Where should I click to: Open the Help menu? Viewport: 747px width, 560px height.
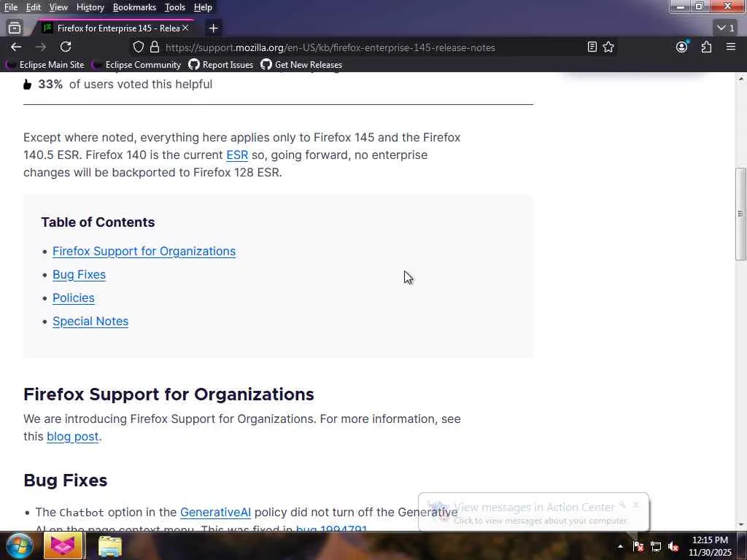pyautogui.click(x=203, y=7)
